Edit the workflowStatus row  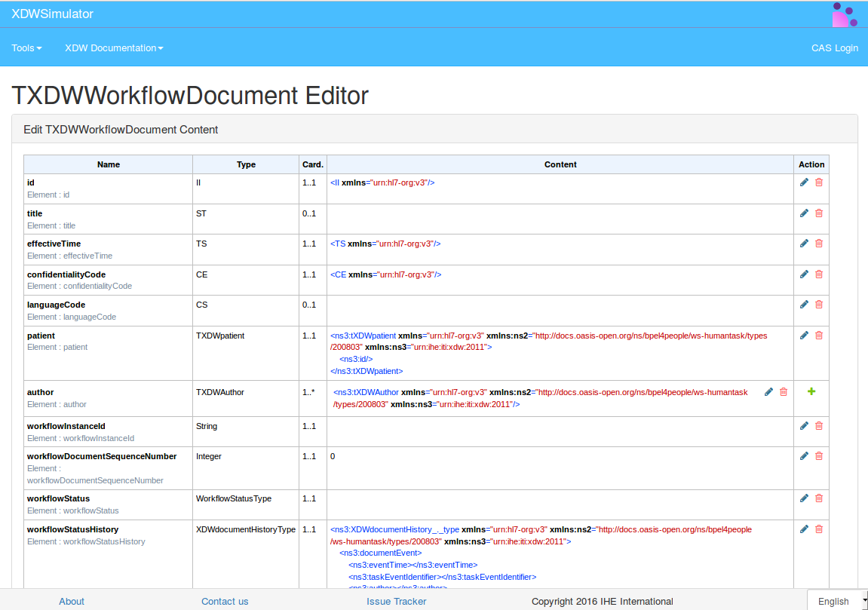pyautogui.click(x=804, y=498)
